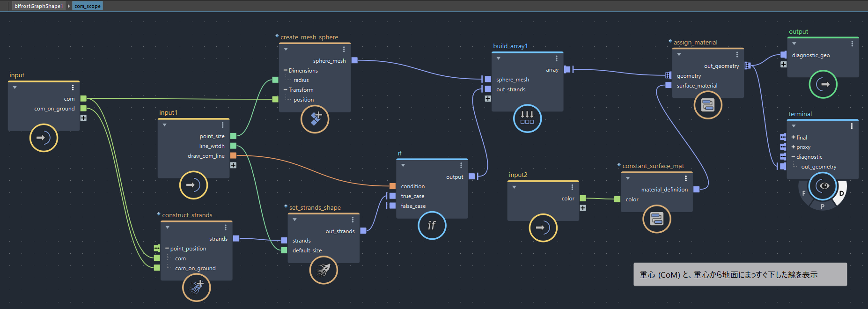Click the output node arrow icon
This screenshot has height=309, width=868.
823,84
